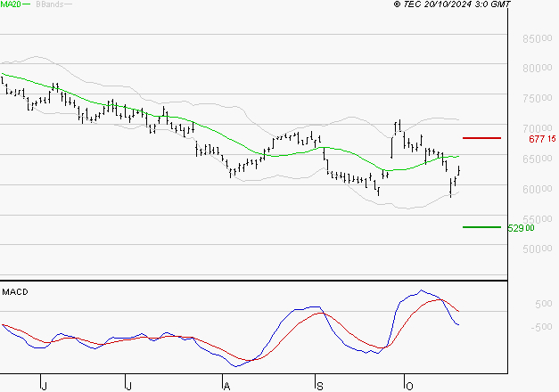559x392 pixels.
Task: Click the -500 MACD axis label
Action: click(541, 327)
